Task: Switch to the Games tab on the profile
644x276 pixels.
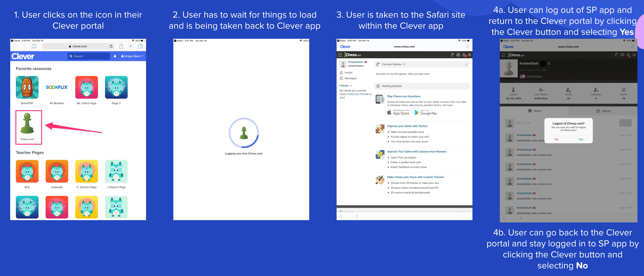Action: tap(603, 111)
